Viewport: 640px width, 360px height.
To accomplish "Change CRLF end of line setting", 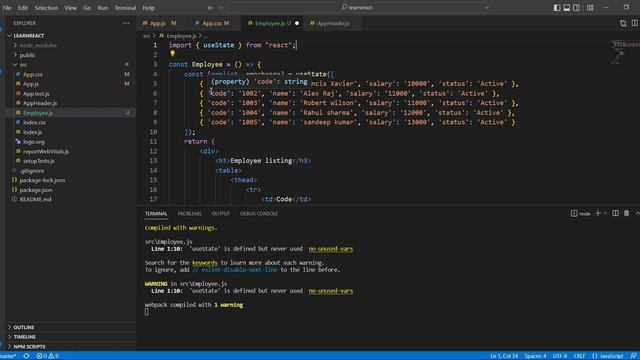I will (x=579, y=356).
